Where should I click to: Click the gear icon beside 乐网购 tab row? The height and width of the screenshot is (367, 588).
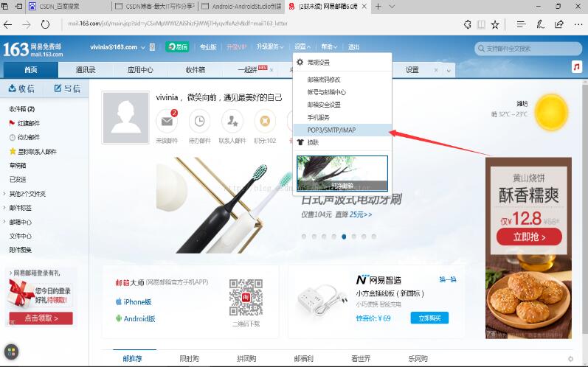570,358
